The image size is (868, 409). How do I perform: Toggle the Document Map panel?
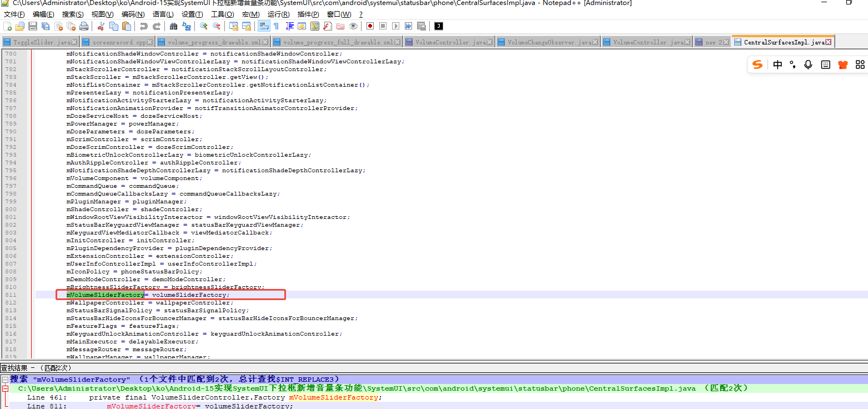tap(315, 26)
